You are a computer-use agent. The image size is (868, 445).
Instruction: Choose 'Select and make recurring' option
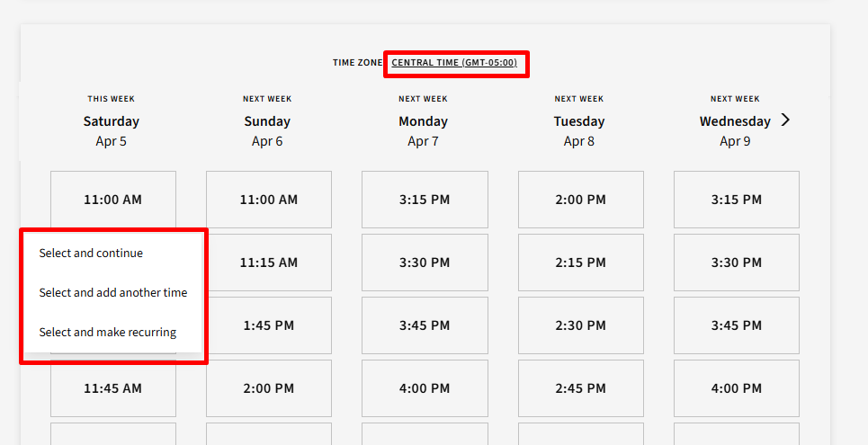tap(108, 333)
